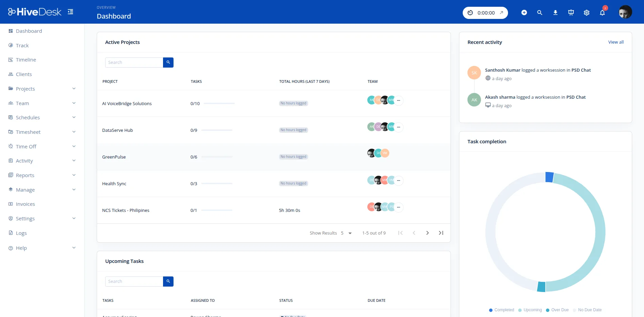The width and height of the screenshot is (644, 317).
Task: Open the AI VoiceBridge Solutions project
Action: [x=127, y=103]
